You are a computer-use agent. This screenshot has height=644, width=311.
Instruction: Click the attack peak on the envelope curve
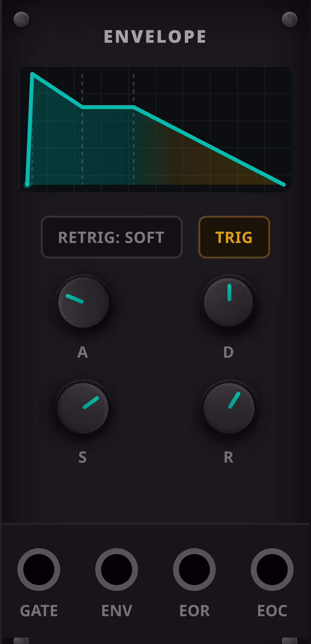point(33,74)
